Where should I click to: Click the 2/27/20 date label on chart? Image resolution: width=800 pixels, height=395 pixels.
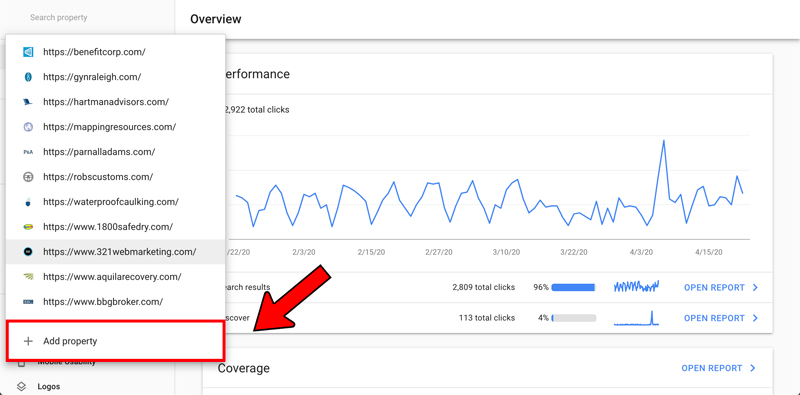point(438,252)
